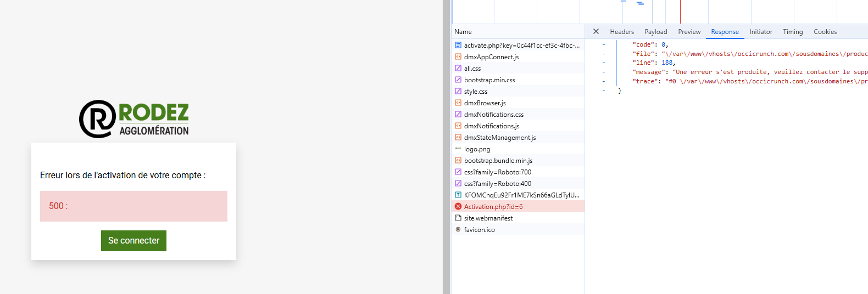The image size is (868, 294).
Task: Select the bootstrap.bundle.min.js request
Action: 518,160
